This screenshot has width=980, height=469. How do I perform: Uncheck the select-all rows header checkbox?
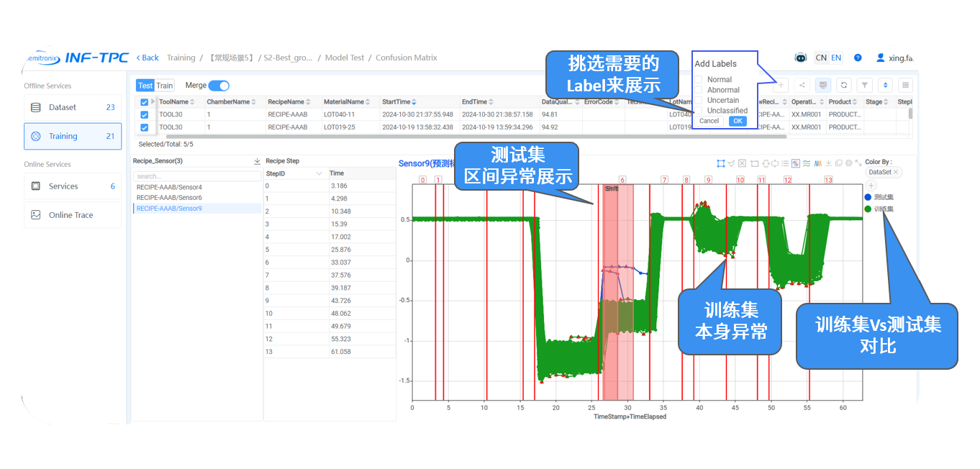point(144,102)
